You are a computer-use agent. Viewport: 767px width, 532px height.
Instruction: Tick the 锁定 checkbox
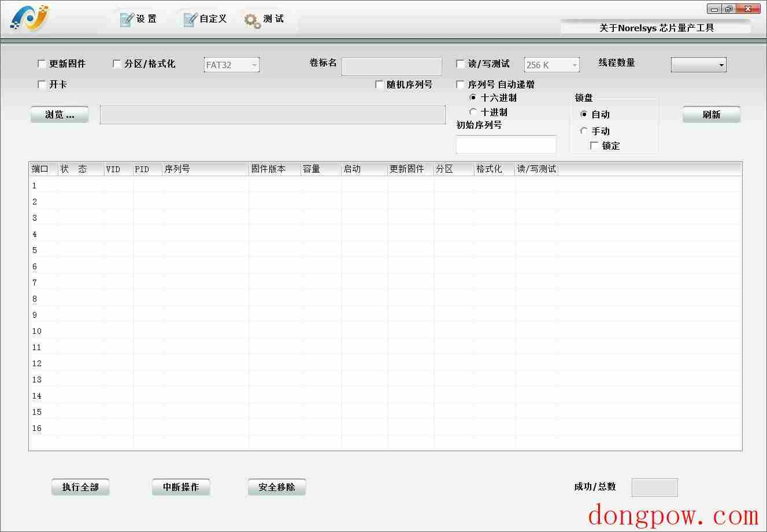(x=594, y=146)
